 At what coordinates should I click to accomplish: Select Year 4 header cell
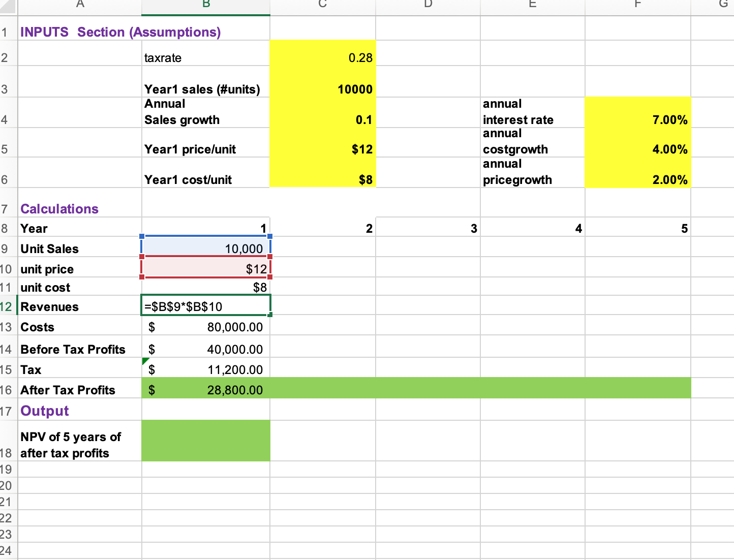pyautogui.click(x=533, y=227)
